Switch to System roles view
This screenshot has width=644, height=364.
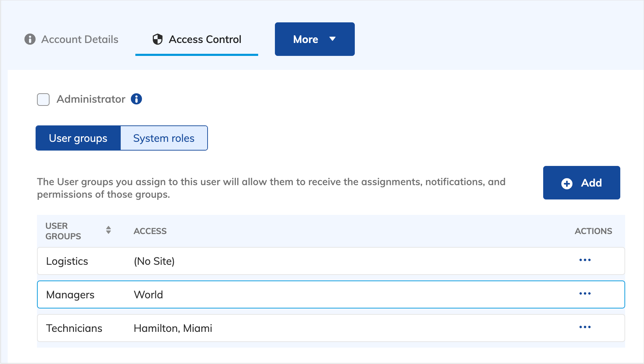(x=163, y=138)
